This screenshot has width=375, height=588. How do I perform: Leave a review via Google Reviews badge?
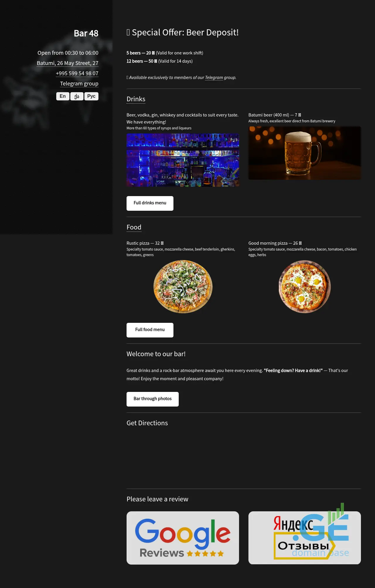click(x=183, y=538)
